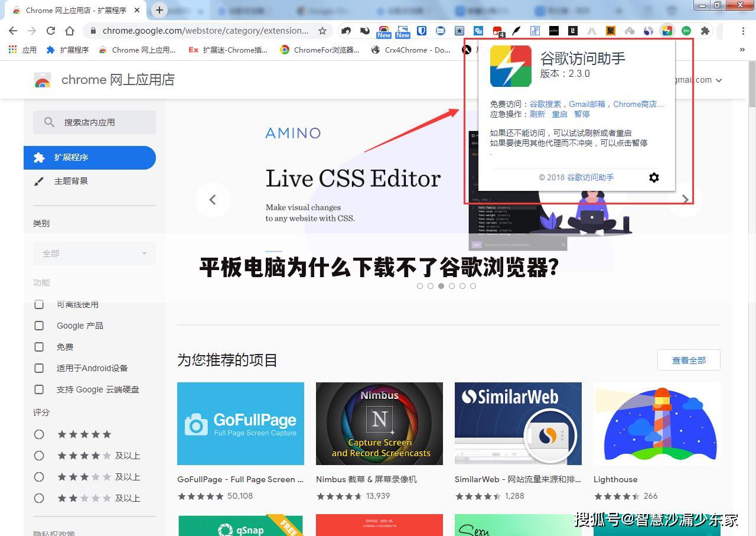Click the address bar URL

(206, 31)
